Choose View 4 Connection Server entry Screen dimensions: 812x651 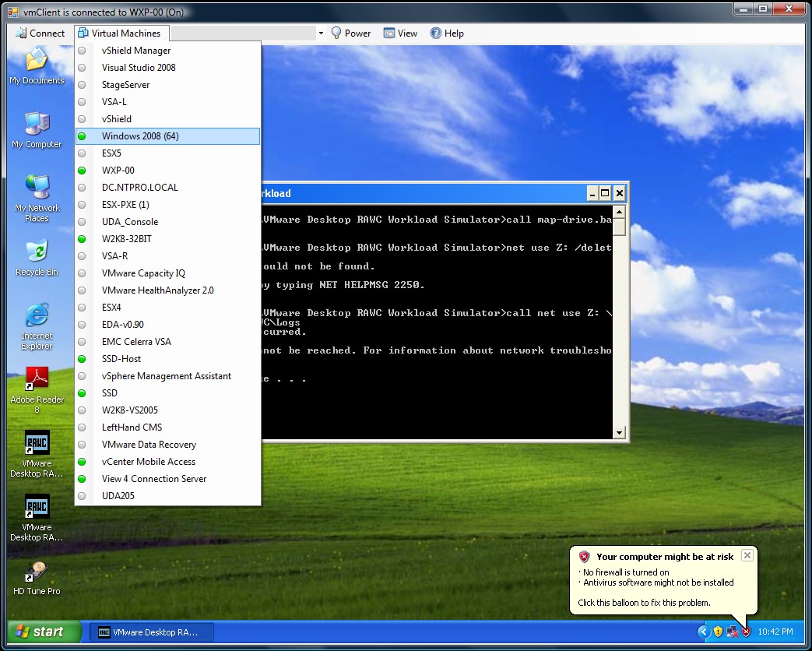tap(168, 479)
